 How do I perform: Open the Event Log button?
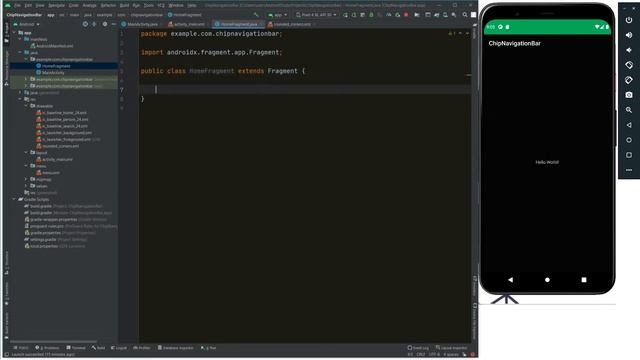pyautogui.click(x=418, y=348)
